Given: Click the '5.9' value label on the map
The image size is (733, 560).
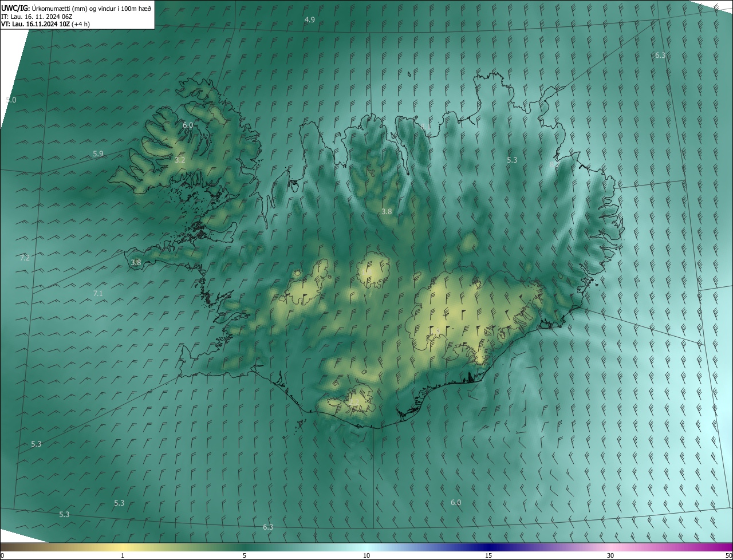Looking at the screenshot, I should (x=98, y=153).
